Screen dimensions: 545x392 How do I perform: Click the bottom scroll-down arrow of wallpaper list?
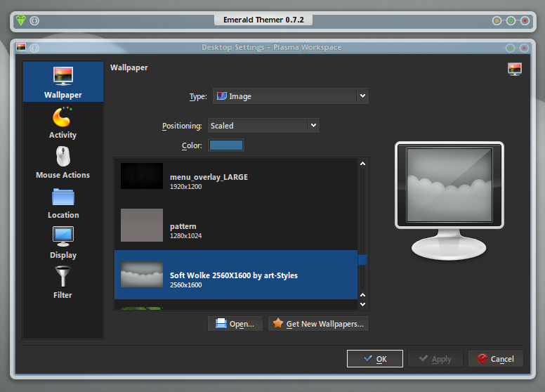click(x=362, y=304)
